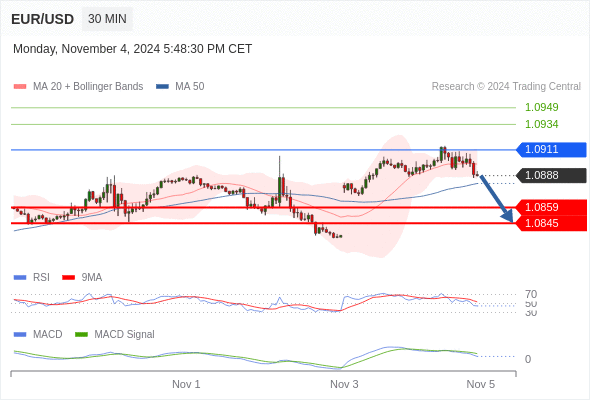Click the blue downward forecast arrow

497,199
